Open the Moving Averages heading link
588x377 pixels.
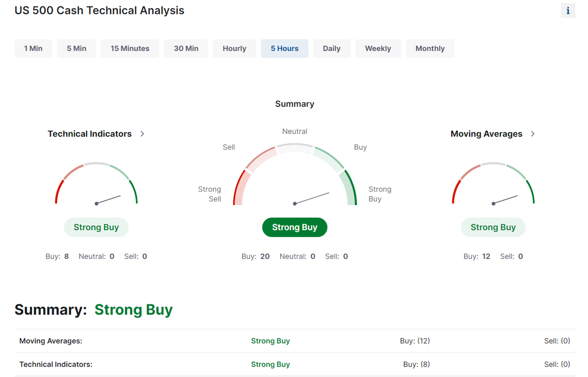(486, 133)
